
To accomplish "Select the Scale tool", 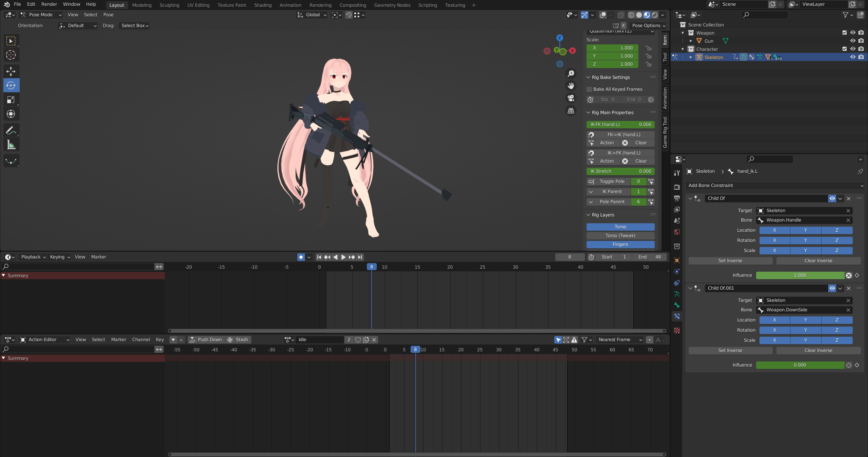I will click(x=11, y=100).
